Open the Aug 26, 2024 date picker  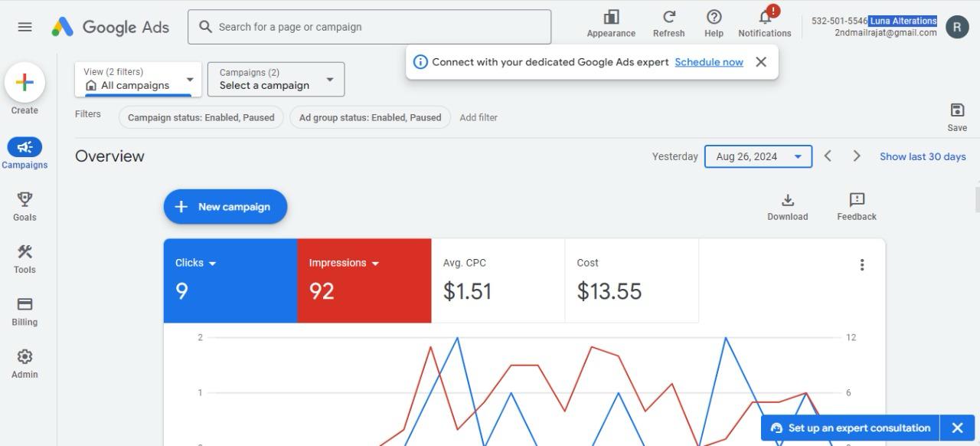(x=758, y=156)
